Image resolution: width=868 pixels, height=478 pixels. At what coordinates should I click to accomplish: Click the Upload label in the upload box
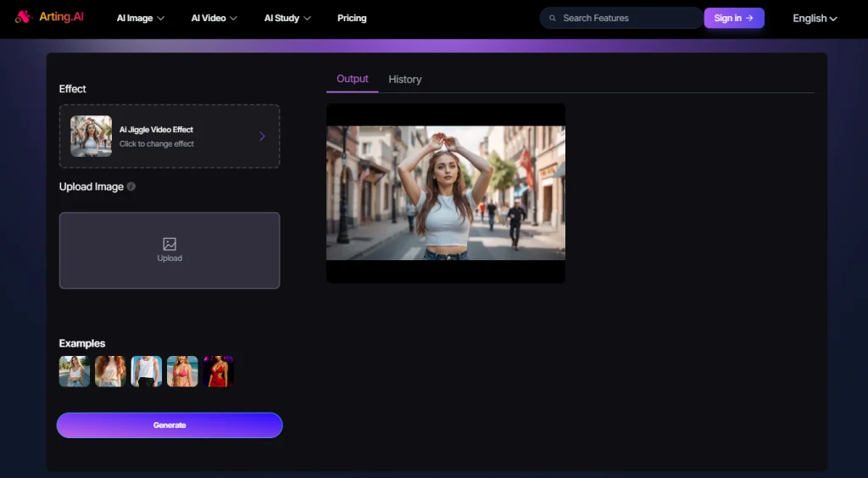coord(170,258)
